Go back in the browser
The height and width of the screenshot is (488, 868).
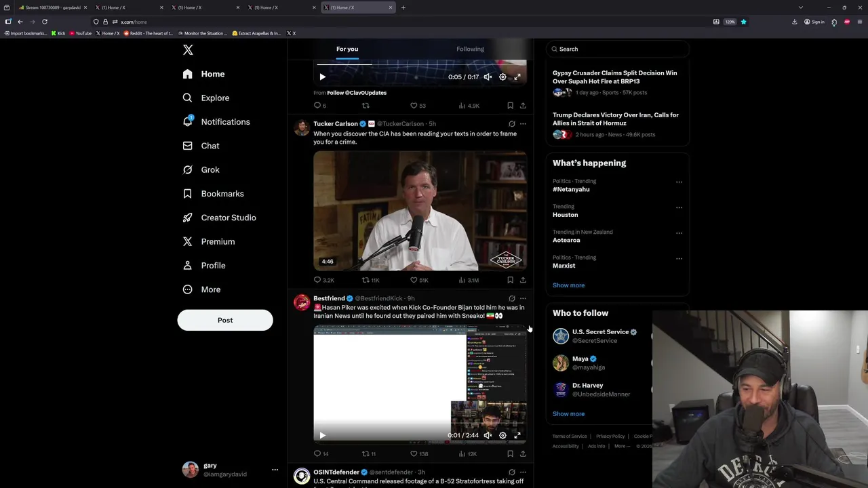click(x=20, y=22)
